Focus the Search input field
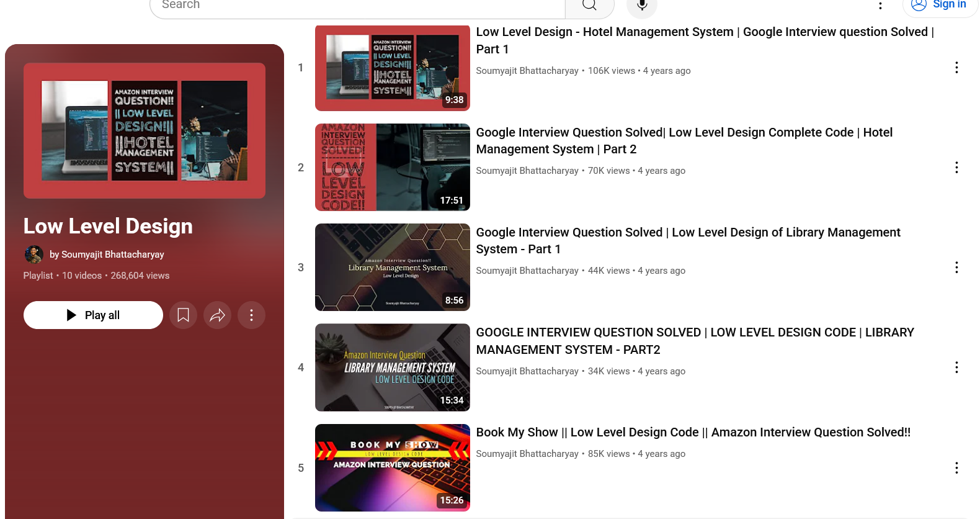 point(357,6)
